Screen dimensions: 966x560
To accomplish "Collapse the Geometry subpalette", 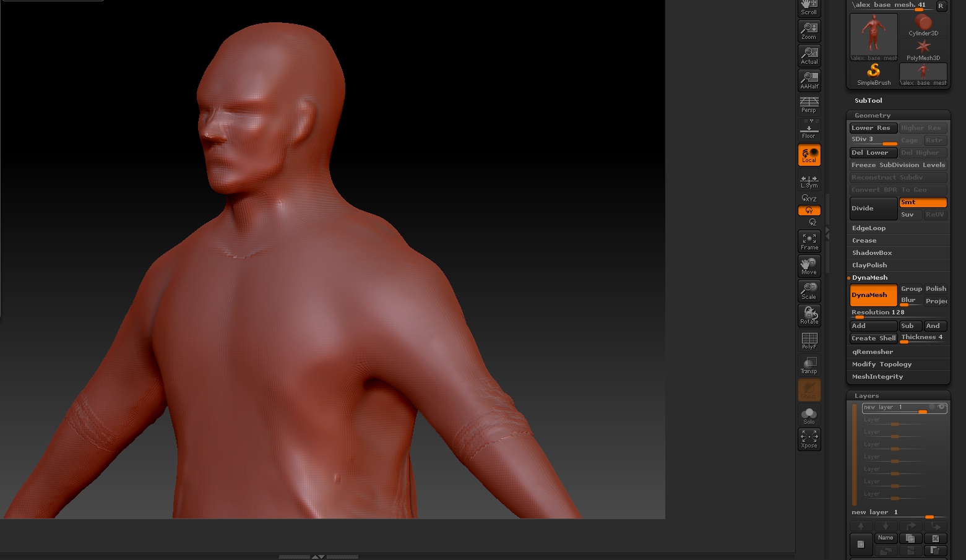I will point(872,115).
